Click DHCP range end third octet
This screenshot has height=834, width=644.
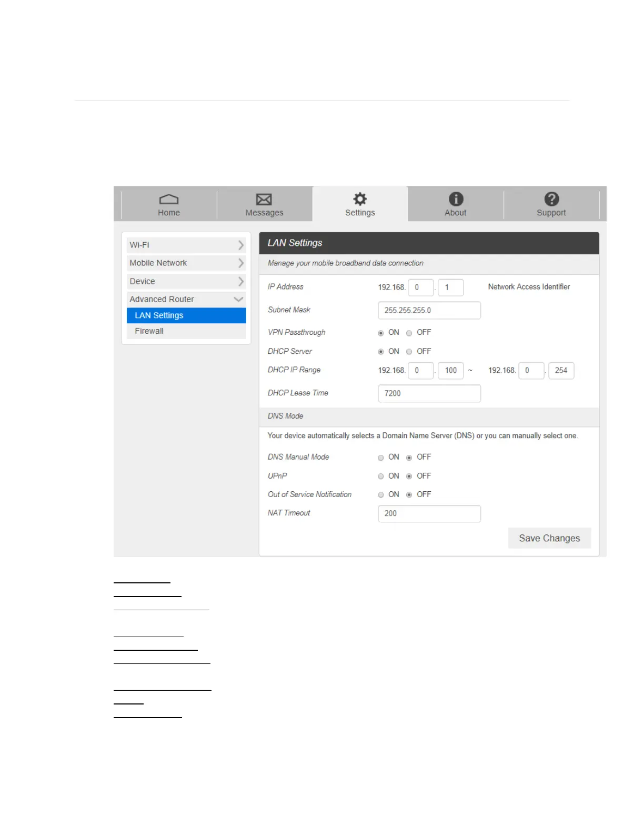[531, 371]
